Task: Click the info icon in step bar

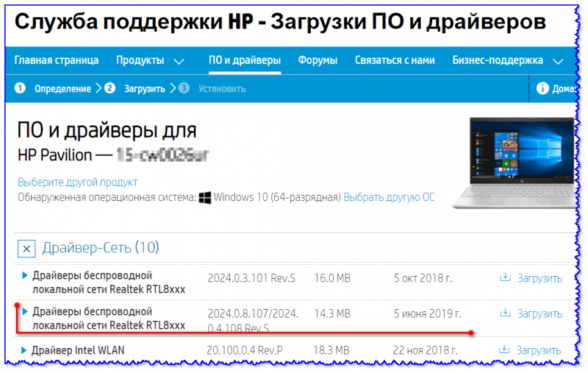Action: click(x=542, y=88)
